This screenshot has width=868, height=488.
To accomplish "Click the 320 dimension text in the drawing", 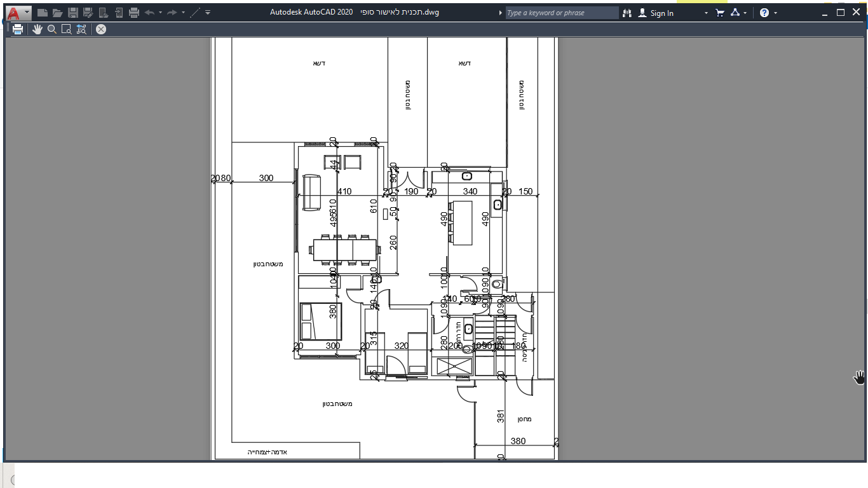I will [401, 346].
